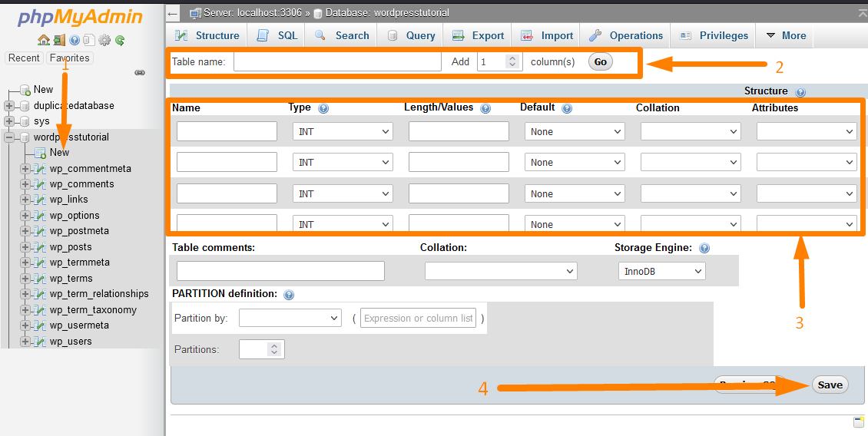
Task: Switch to the Structure tab
Action: (x=207, y=35)
